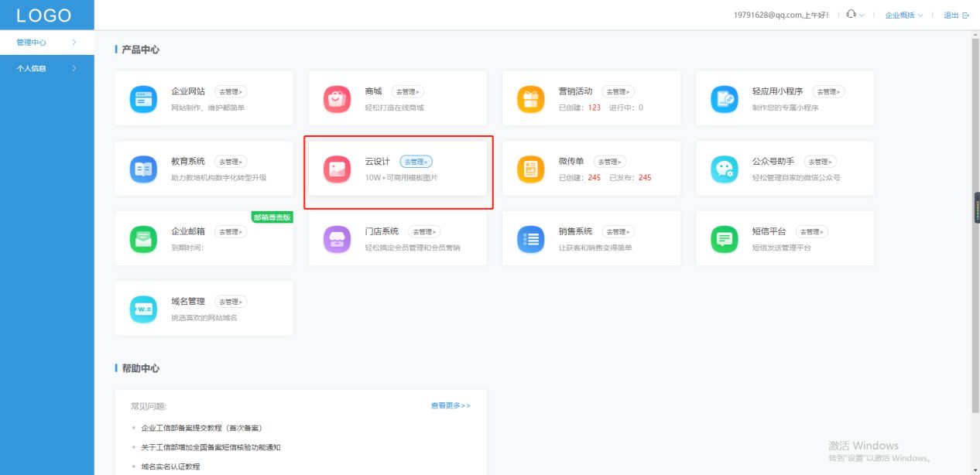Click the green 企业邮箱 email icon
Image resolution: width=980 pixels, height=475 pixels.
(x=142, y=237)
